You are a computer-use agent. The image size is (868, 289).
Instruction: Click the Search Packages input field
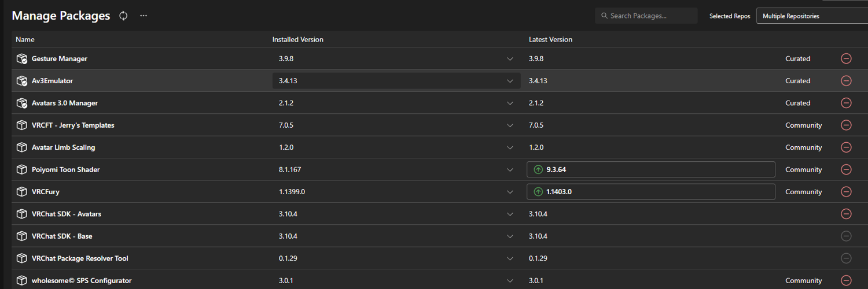point(646,16)
